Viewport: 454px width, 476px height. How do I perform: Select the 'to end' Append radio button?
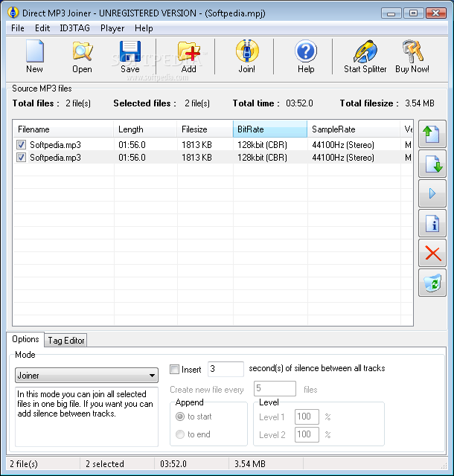pyautogui.click(x=180, y=434)
